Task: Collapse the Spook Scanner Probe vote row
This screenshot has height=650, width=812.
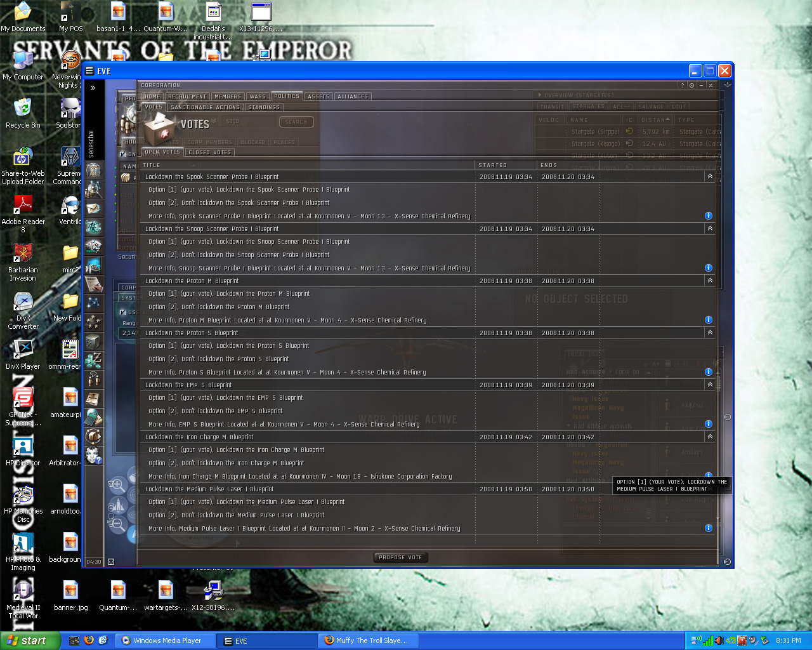Action: (x=710, y=176)
